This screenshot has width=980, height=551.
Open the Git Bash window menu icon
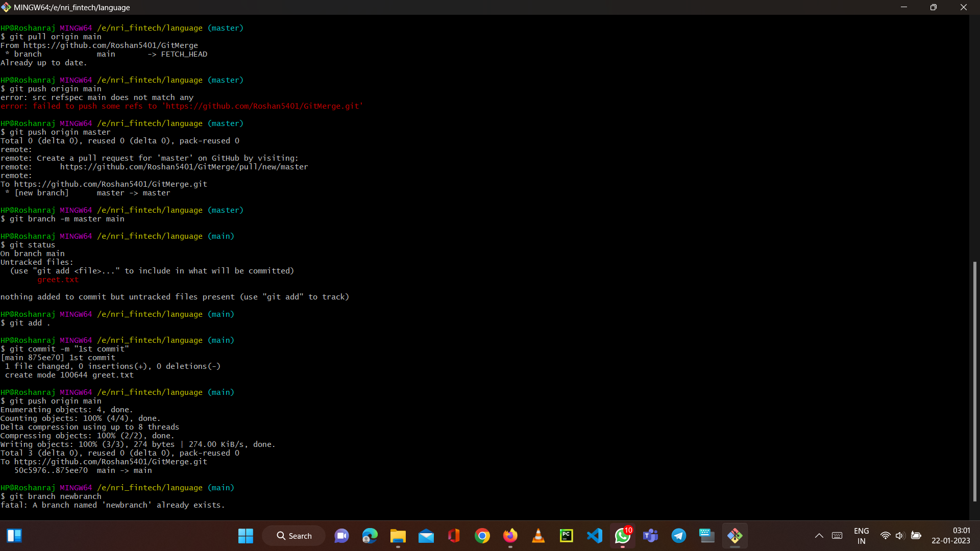pos(6,7)
